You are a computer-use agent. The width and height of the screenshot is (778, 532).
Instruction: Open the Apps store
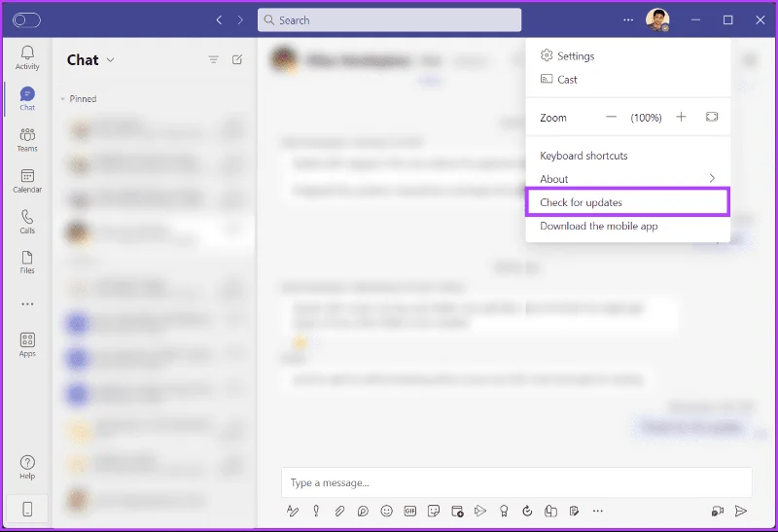[27, 345]
